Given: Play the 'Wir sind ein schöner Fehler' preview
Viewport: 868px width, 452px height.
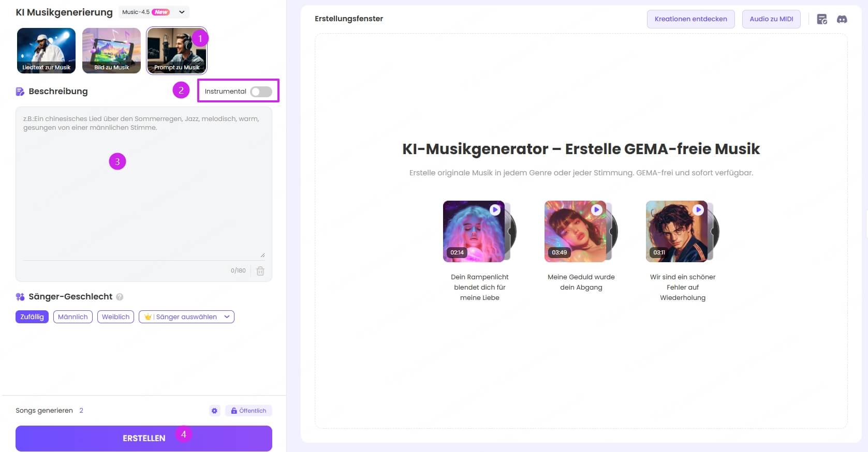Looking at the screenshot, I should point(698,209).
